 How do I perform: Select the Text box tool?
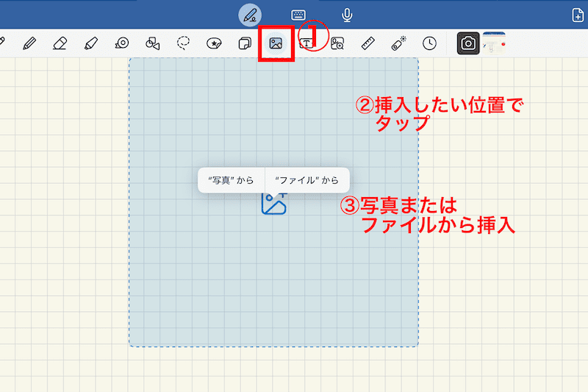tap(306, 43)
